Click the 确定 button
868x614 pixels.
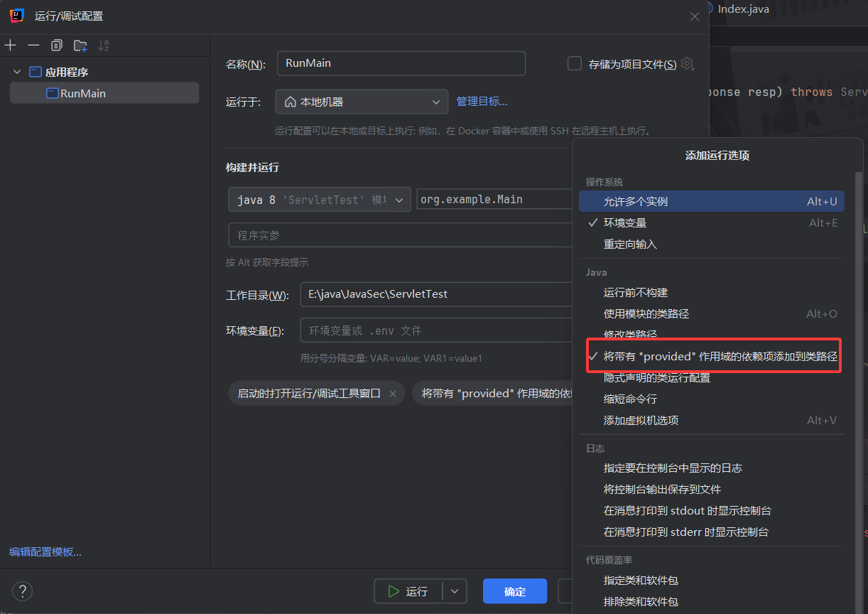click(515, 591)
